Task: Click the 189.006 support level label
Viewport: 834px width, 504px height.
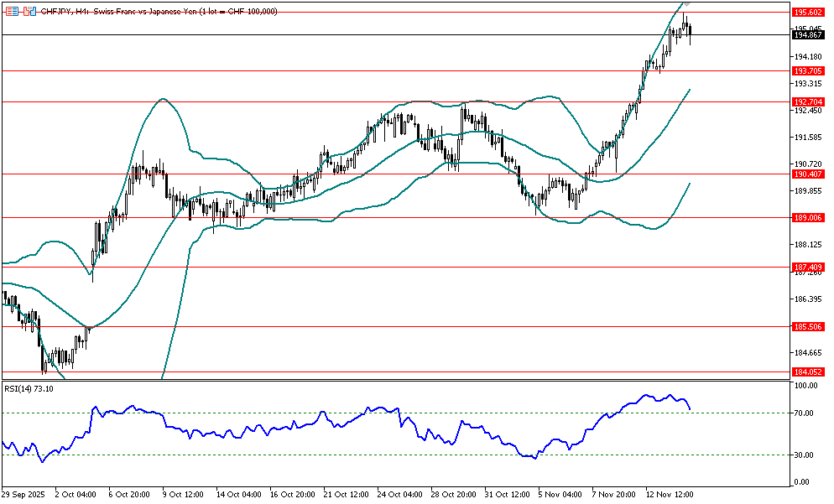Action: 806,218
